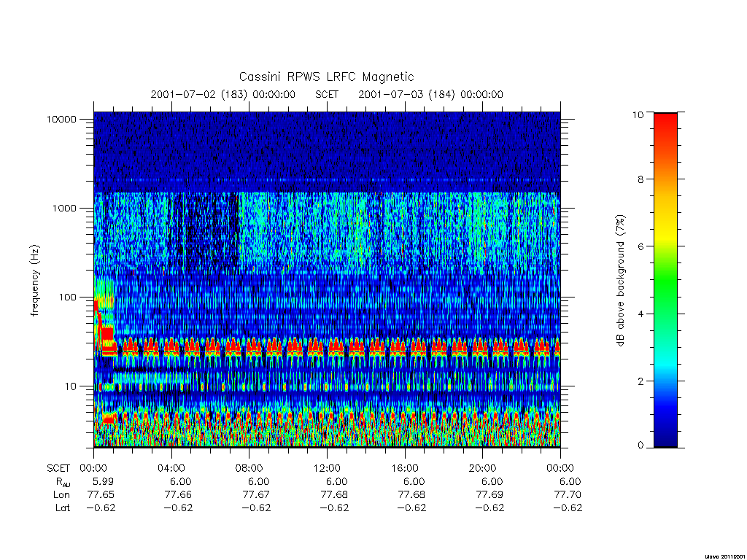Click the 16:00 SCET time label
The height and width of the screenshot is (560, 747).
405,468
